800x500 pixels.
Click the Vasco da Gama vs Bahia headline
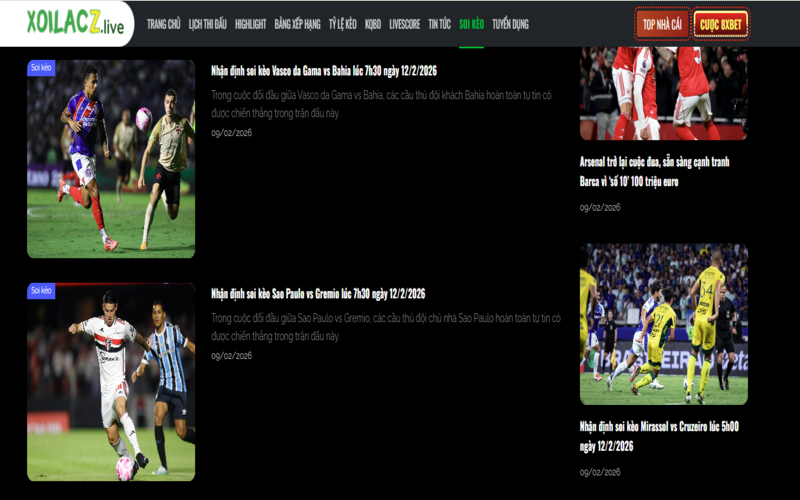(323, 71)
